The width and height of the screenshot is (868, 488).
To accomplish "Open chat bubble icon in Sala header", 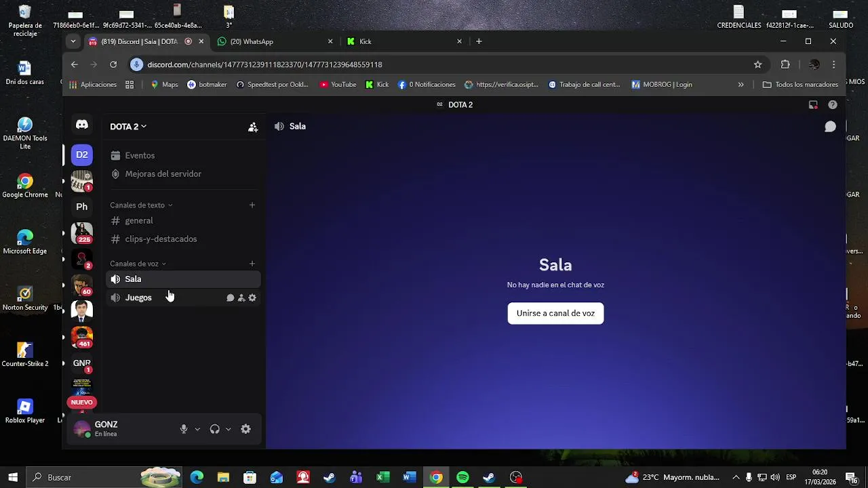I will pos(830,127).
